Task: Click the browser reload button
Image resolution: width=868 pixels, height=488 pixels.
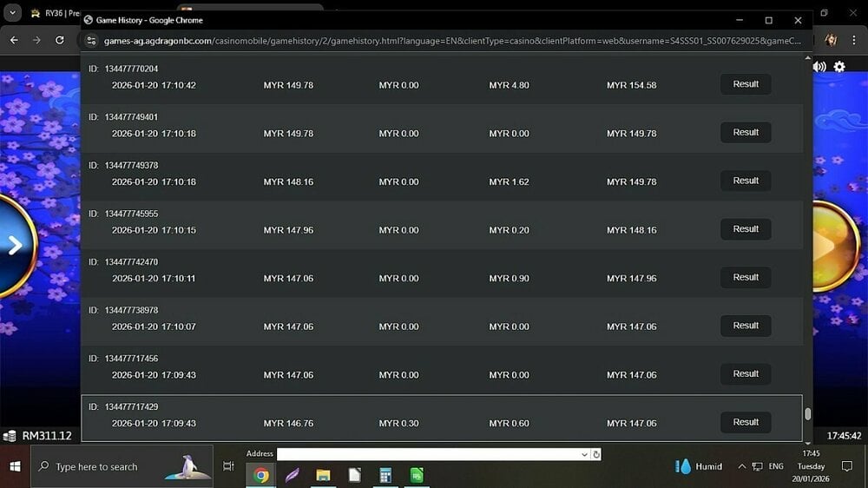Action: (x=59, y=40)
